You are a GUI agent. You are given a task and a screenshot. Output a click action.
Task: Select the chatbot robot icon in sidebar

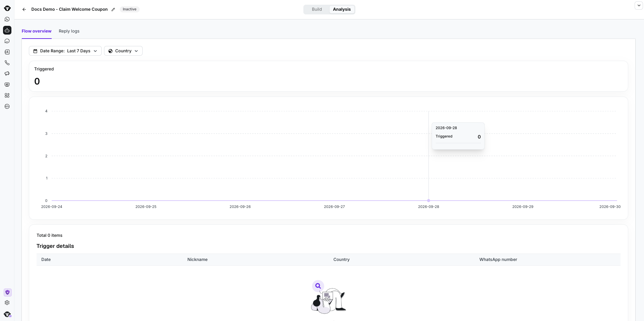click(x=7, y=30)
